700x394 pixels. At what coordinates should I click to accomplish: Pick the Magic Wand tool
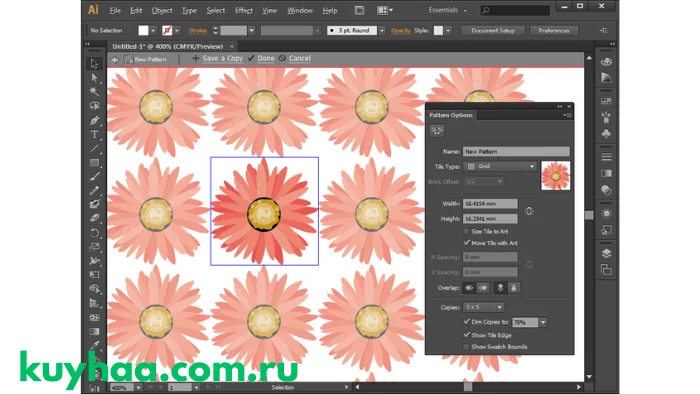(x=94, y=91)
